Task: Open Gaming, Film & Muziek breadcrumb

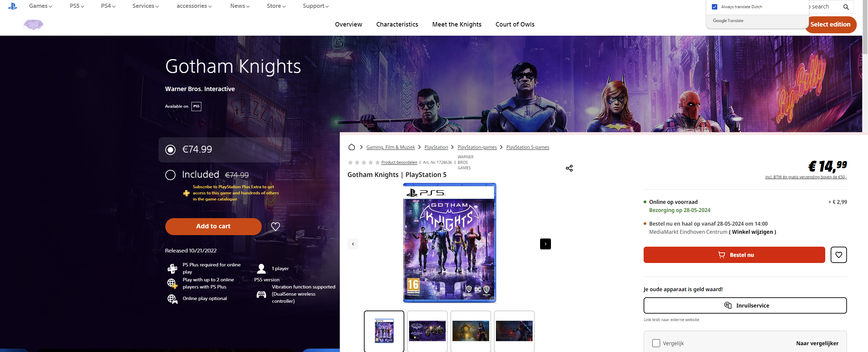Action: (x=390, y=147)
